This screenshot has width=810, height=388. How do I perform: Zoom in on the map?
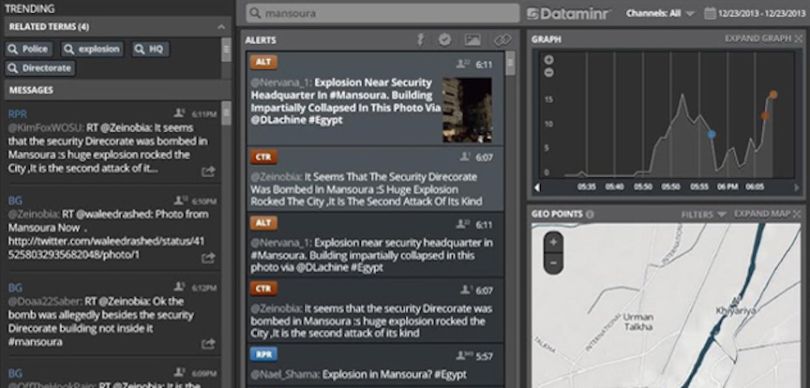point(553,243)
